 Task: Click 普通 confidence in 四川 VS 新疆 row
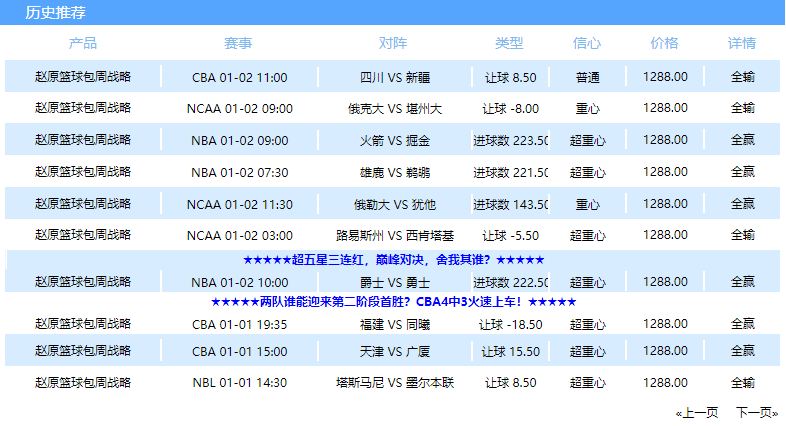pyautogui.click(x=587, y=77)
